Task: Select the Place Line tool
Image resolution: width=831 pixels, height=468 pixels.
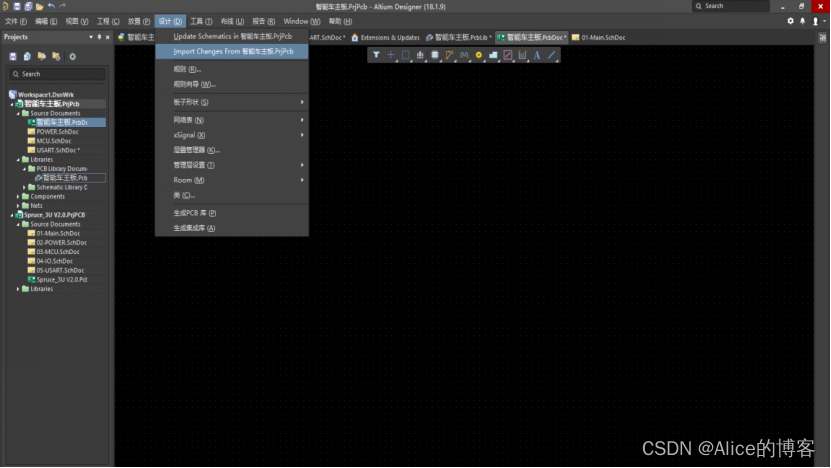Action: coord(552,55)
